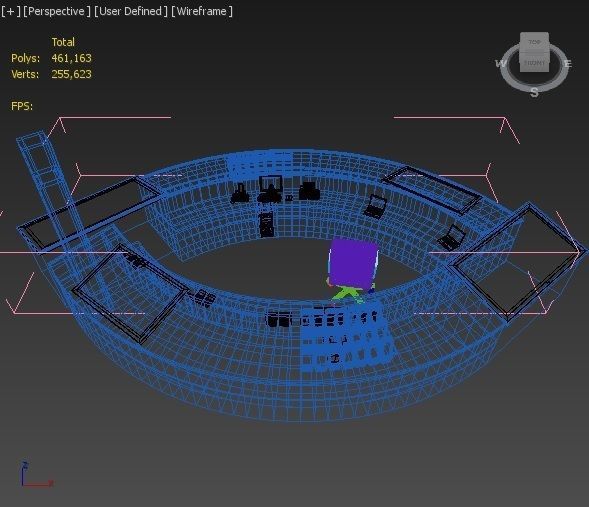This screenshot has width=589, height=507.
Task: Click the W compass point on ViewCube
Action: [x=501, y=63]
